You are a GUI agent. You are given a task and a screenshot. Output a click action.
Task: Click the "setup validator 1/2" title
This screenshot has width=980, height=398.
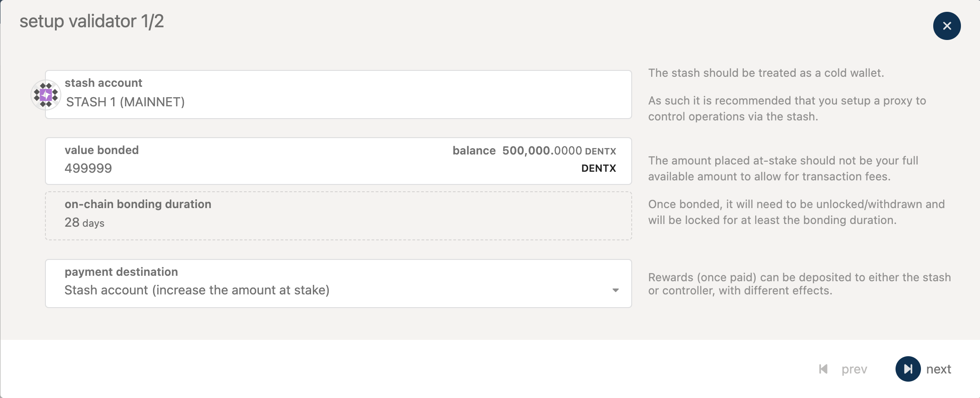pyautogui.click(x=92, y=21)
